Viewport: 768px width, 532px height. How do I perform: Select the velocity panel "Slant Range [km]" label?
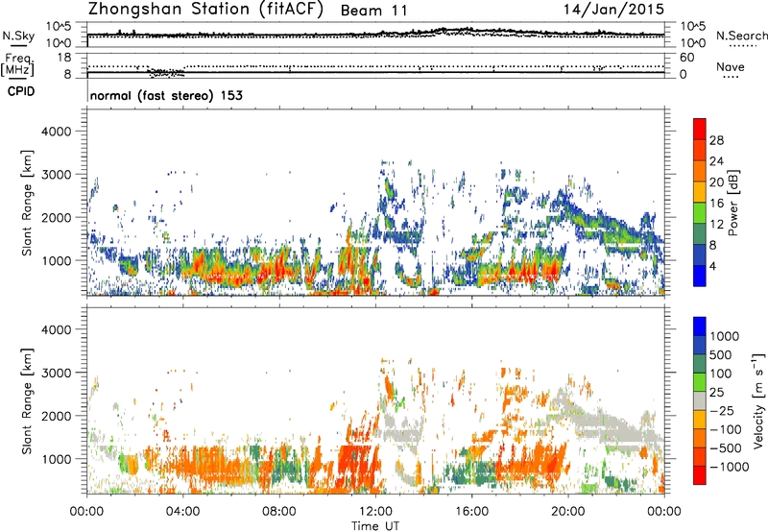27,401
